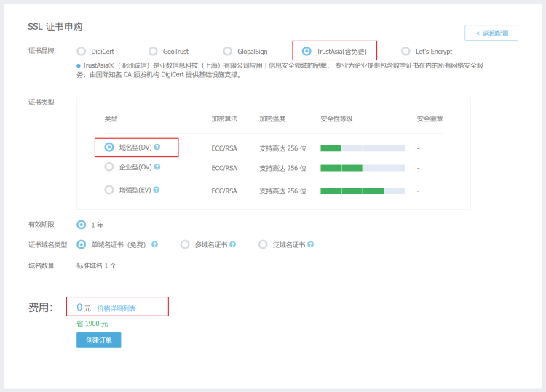This screenshot has width=546, height=392.
Task: Choose GlobalSign as certificate brand
Action: tap(227, 51)
